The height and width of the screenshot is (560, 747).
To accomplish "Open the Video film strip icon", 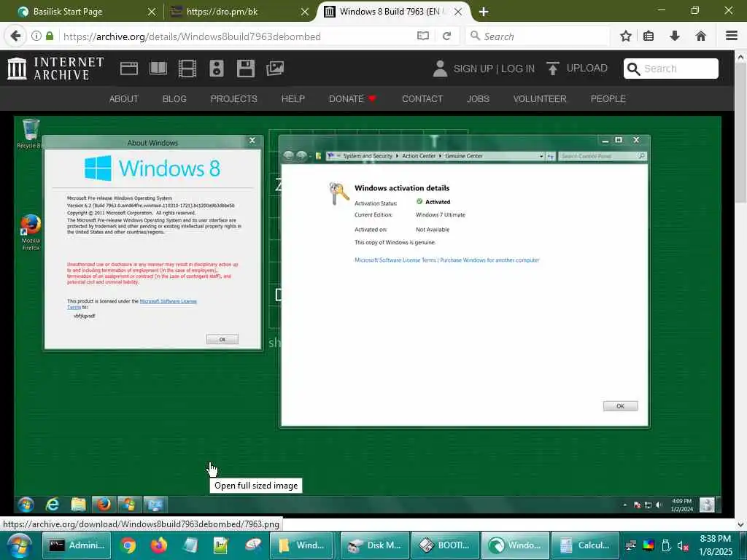I will [187, 69].
